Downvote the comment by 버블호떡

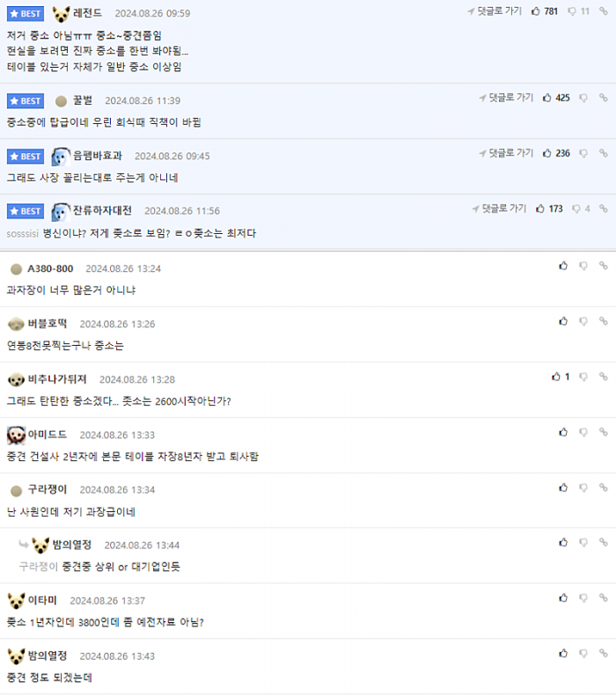coord(583,321)
